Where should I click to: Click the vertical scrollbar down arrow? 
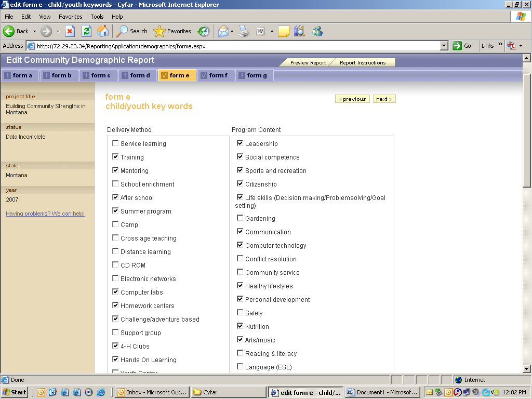(527, 369)
